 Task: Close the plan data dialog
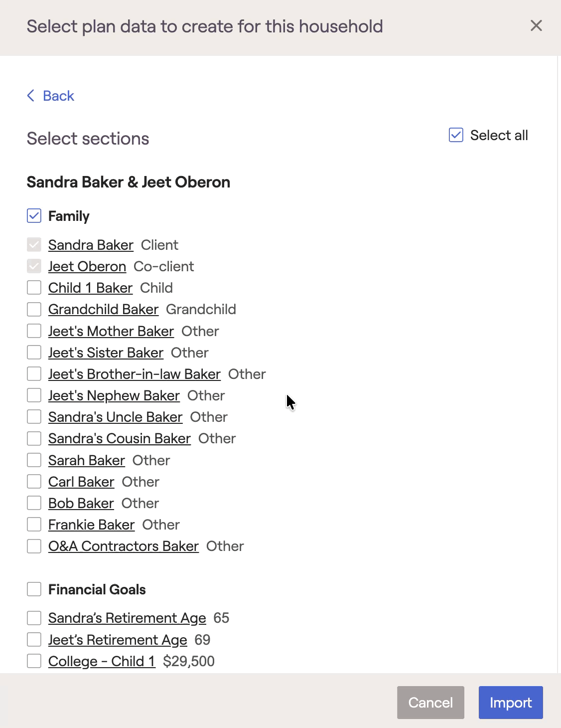536,25
